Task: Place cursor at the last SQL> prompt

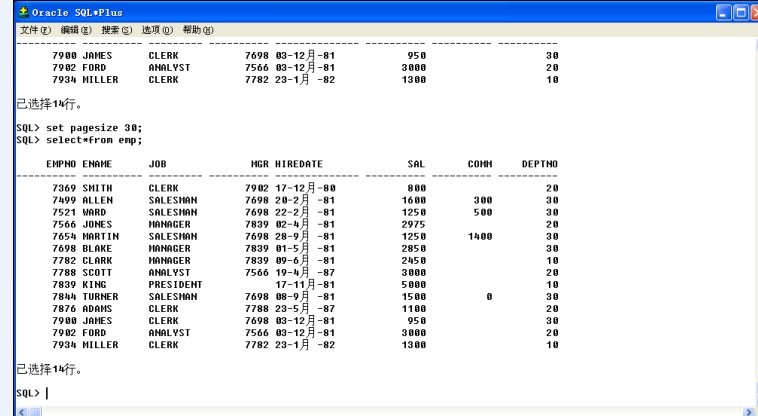Action: tap(47, 393)
